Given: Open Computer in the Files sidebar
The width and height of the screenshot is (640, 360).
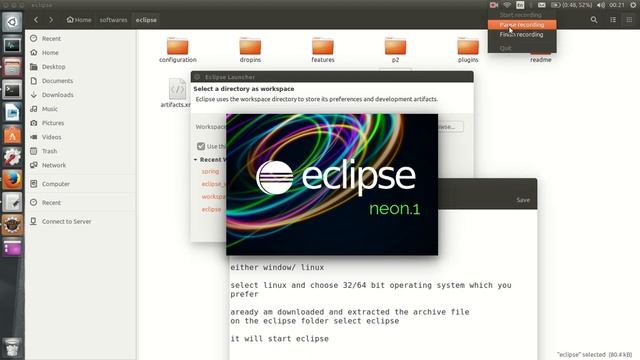Looking at the screenshot, I should point(56,184).
